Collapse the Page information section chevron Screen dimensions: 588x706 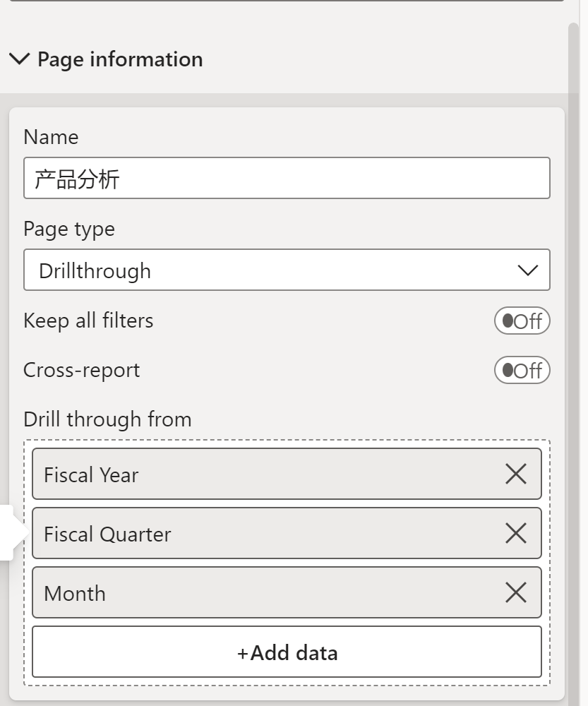20,59
